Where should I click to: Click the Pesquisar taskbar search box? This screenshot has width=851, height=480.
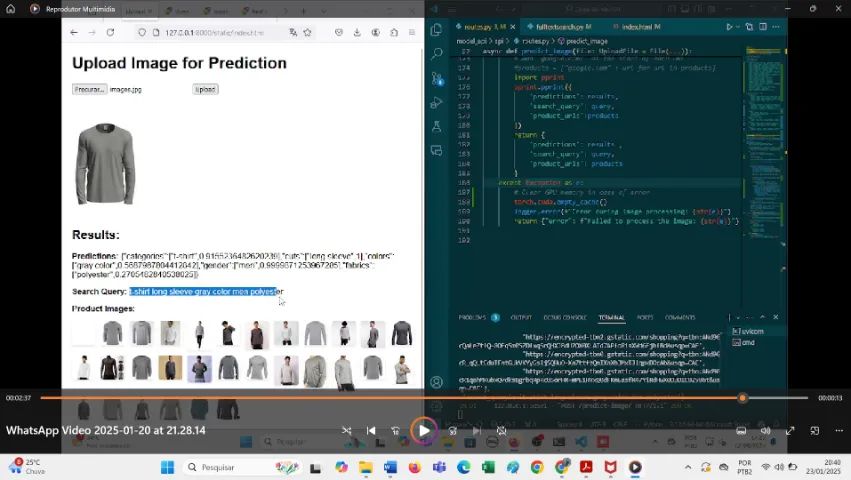pos(242,467)
